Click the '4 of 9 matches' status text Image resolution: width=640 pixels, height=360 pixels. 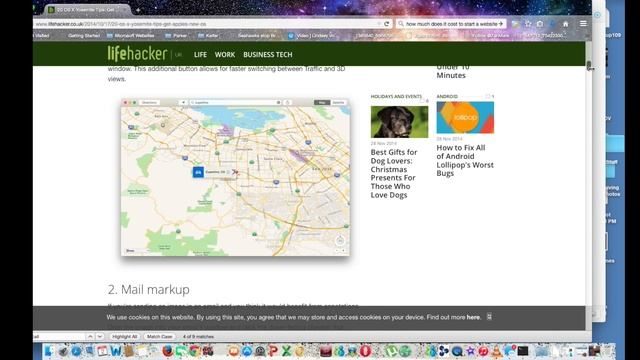tap(198, 337)
